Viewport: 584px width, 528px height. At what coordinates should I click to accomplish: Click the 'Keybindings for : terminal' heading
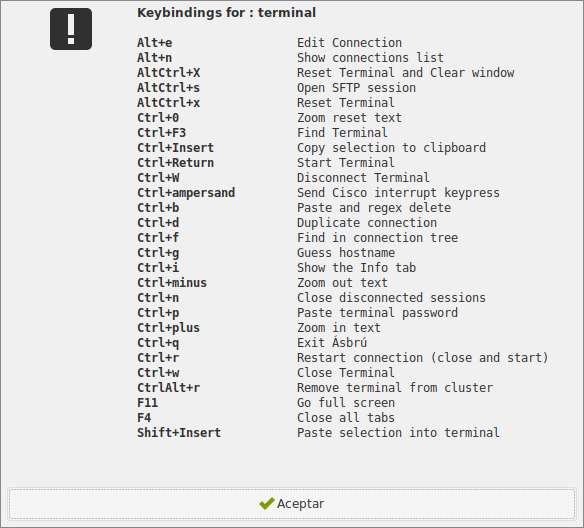coord(226,13)
